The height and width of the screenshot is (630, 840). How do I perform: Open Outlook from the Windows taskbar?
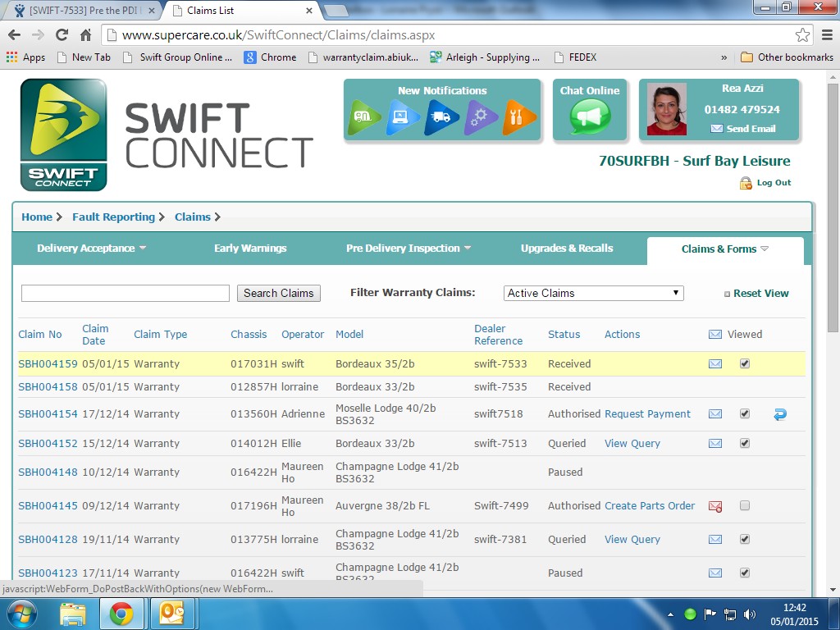coord(172,614)
